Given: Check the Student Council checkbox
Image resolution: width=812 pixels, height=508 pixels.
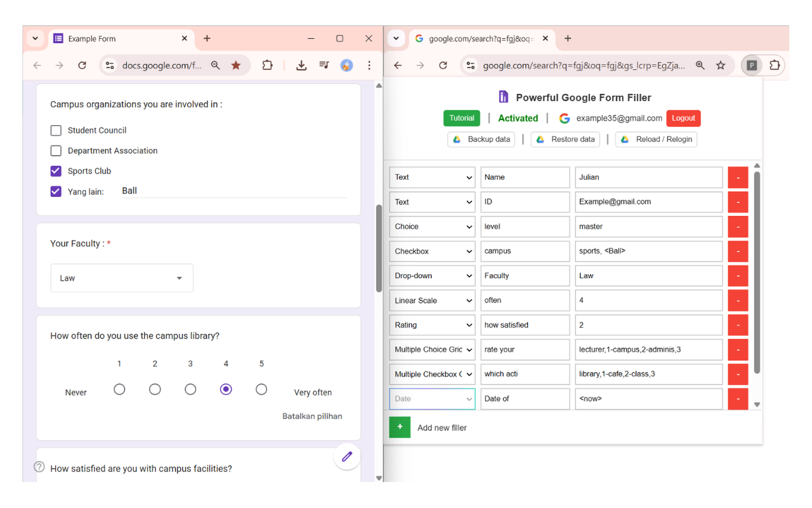Looking at the screenshot, I should pos(56,130).
